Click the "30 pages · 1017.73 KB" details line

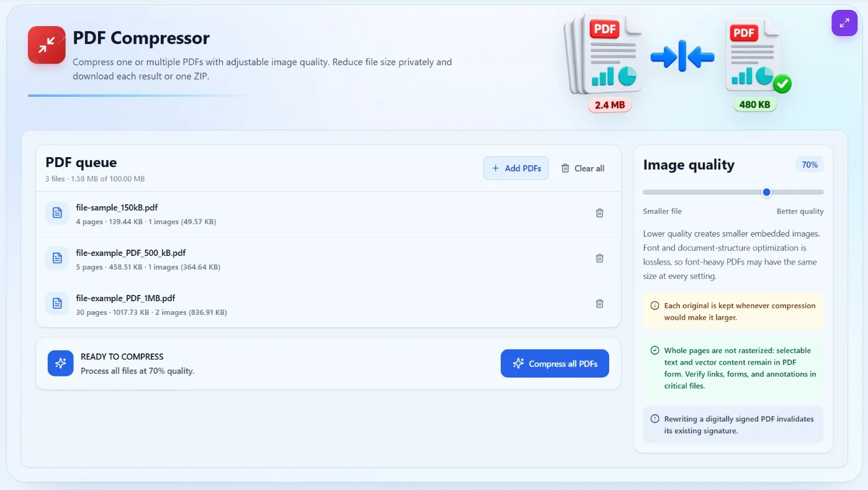pos(151,312)
